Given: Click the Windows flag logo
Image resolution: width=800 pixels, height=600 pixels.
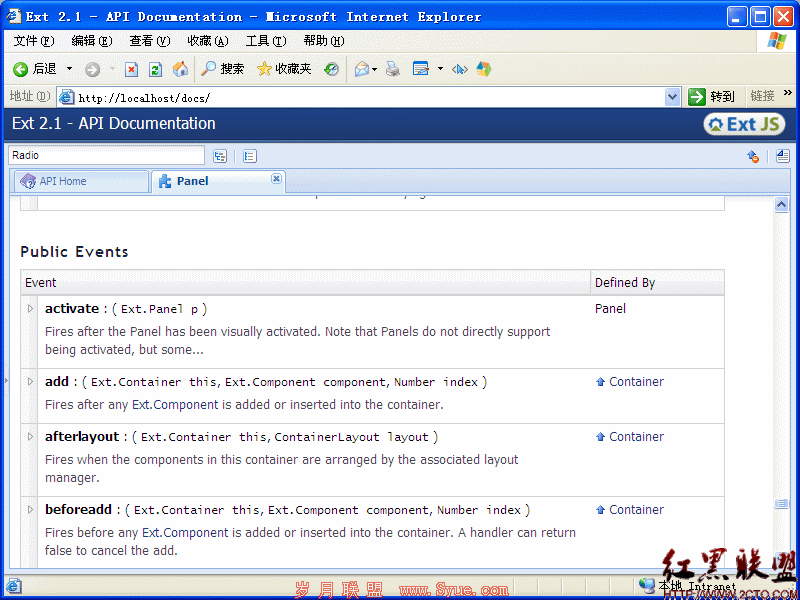Looking at the screenshot, I should [777, 41].
